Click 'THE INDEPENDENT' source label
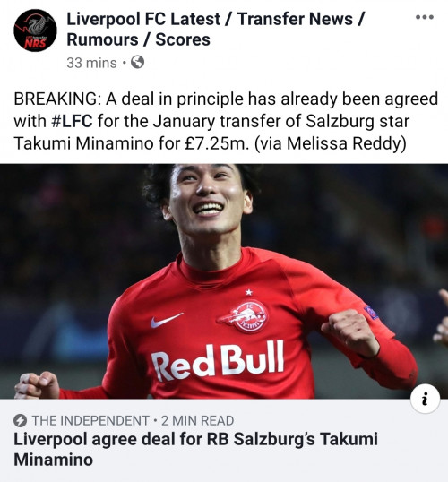This screenshot has width=448, height=482. coord(90,420)
